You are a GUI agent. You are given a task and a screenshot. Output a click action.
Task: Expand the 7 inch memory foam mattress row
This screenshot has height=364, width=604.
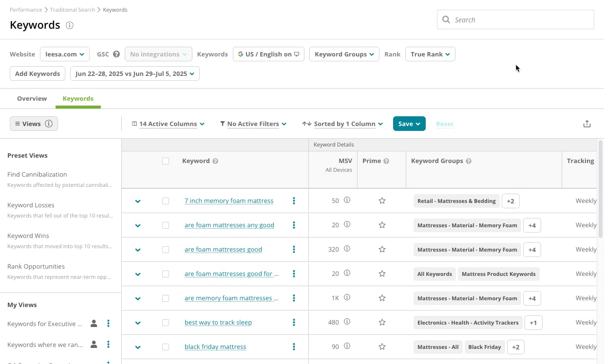[138, 201]
